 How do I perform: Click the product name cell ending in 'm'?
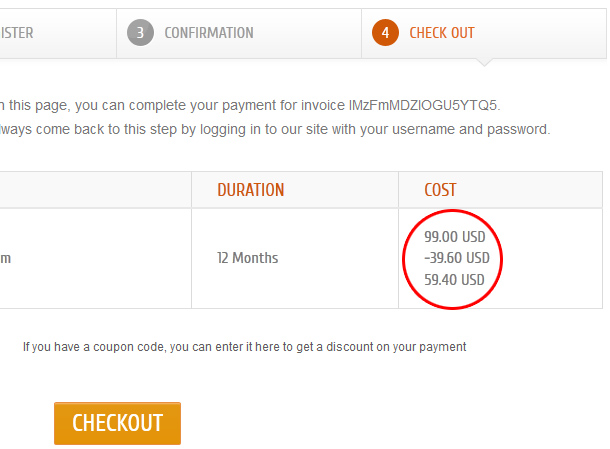95,258
